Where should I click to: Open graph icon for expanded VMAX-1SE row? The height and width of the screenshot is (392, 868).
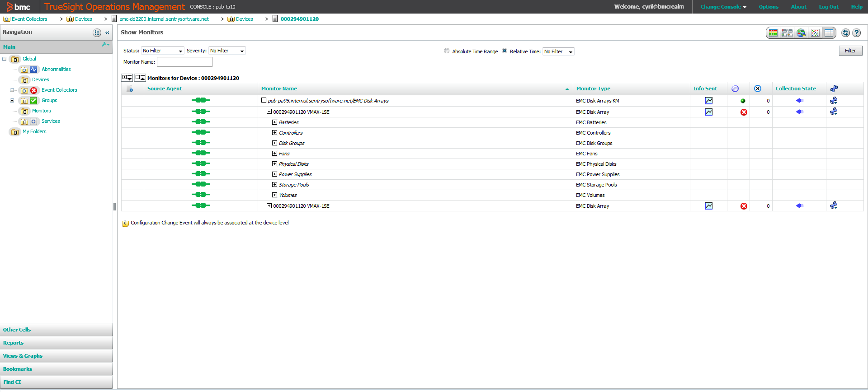709,112
